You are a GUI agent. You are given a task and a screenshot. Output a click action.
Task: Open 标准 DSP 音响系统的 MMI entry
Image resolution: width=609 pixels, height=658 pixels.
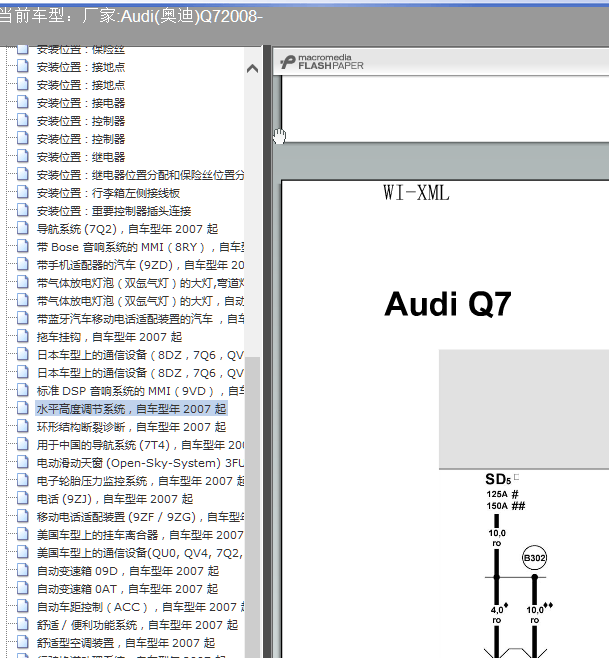tap(140, 392)
